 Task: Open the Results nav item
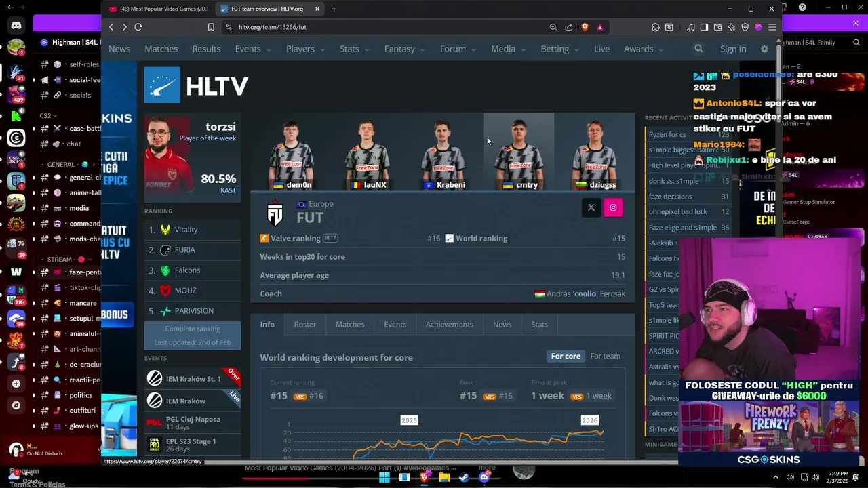click(x=206, y=49)
